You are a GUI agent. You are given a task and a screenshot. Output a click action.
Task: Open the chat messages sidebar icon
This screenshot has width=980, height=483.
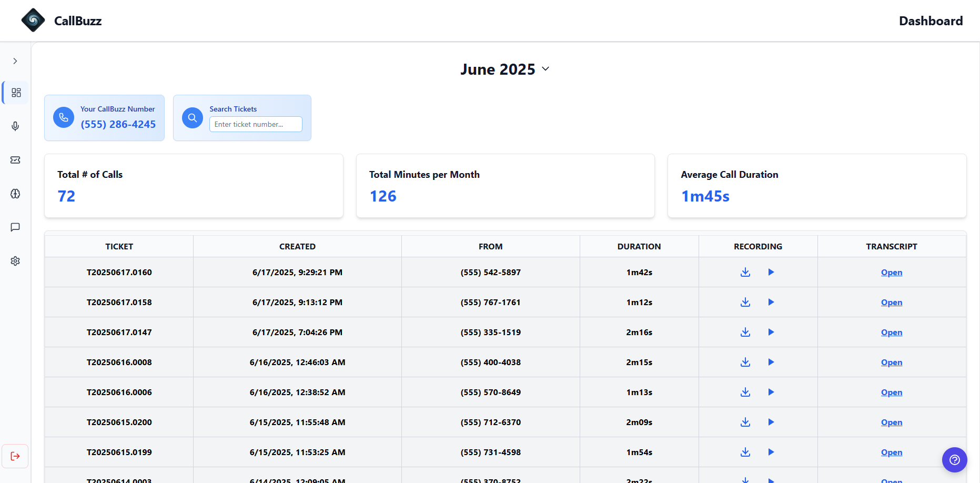(x=15, y=227)
